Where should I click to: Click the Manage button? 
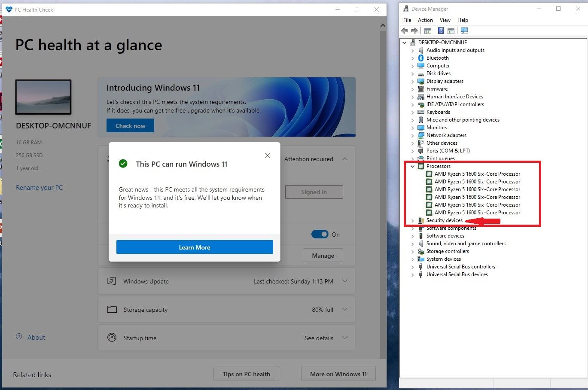point(323,255)
